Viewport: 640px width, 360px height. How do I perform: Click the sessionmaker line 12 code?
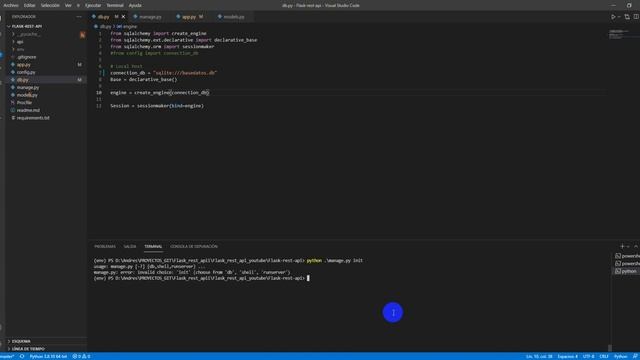pyautogui.click(x=157, y=106)
